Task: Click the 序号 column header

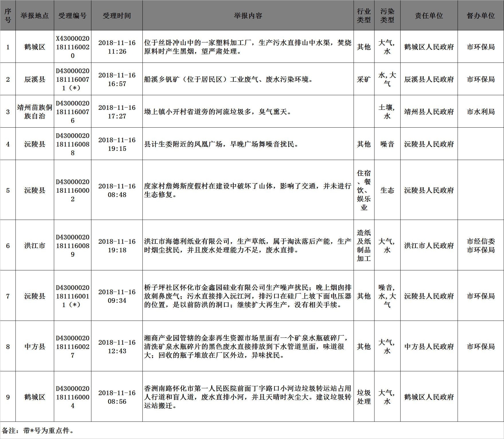Action: [x=8, y=15]
